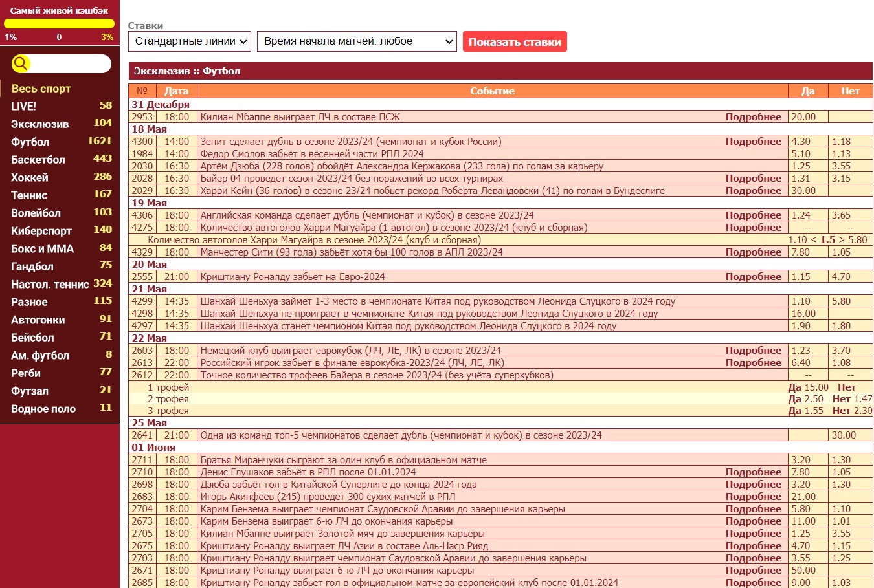Click Подробнее for Байер 04 без поражений
Viewport: 874px width, 588px height.
[x=753, y=179]
